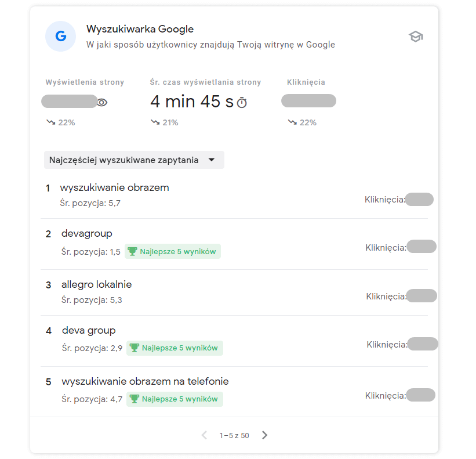Click the eye icon beside page views
This screenshot has width=476, height=459.
(x=102, y=103)
